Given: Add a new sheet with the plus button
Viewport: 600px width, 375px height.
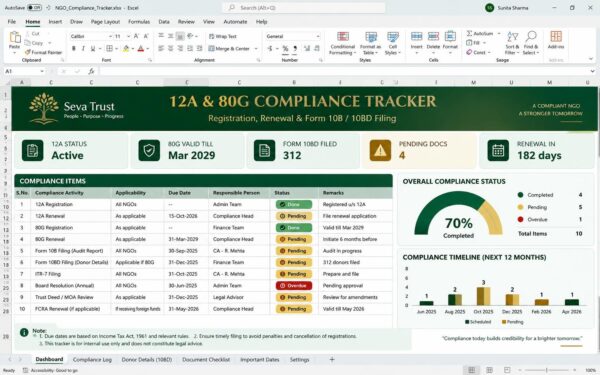Looking at the screenshot, I should (x=332, y=360).
